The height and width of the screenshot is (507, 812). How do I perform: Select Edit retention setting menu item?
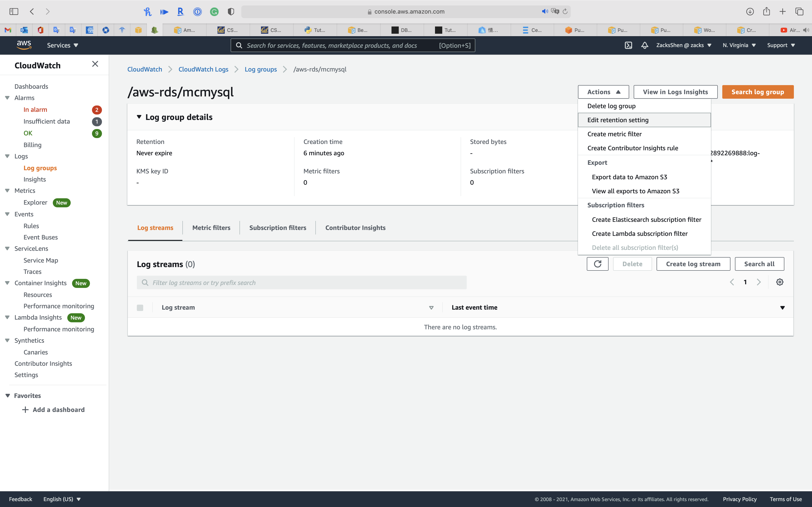click(618, 120)
